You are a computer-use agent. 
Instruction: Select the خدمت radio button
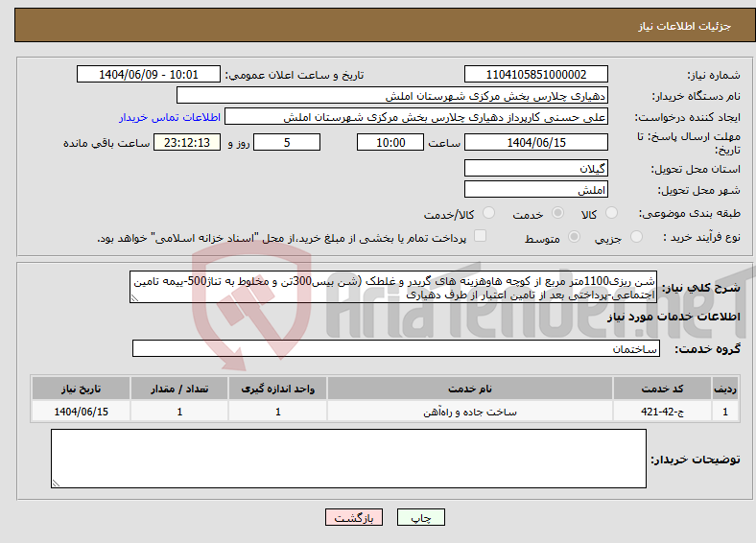point(557,213)
